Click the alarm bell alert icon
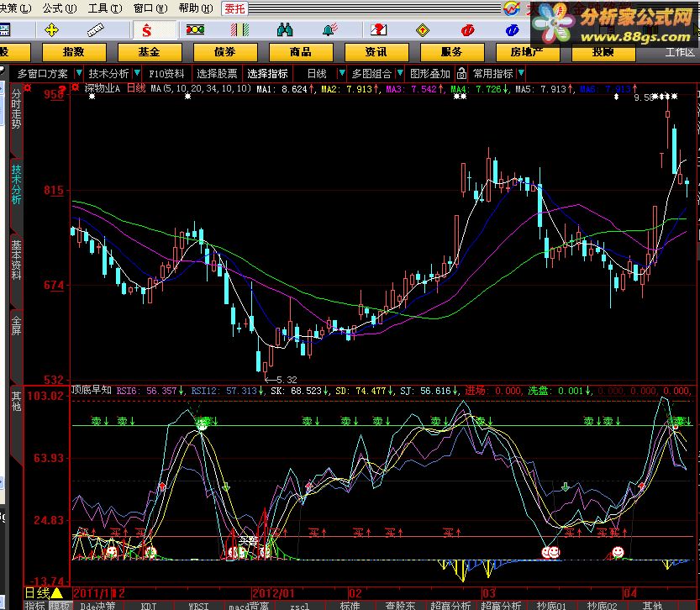The height and width of the screenshot is (610, 700). (330, 30)
